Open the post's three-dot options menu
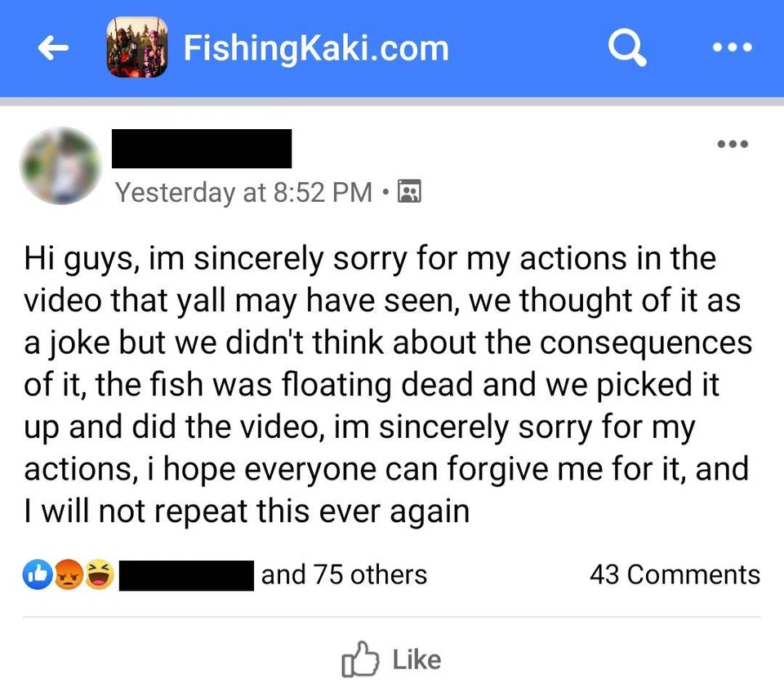 (732, 145)
